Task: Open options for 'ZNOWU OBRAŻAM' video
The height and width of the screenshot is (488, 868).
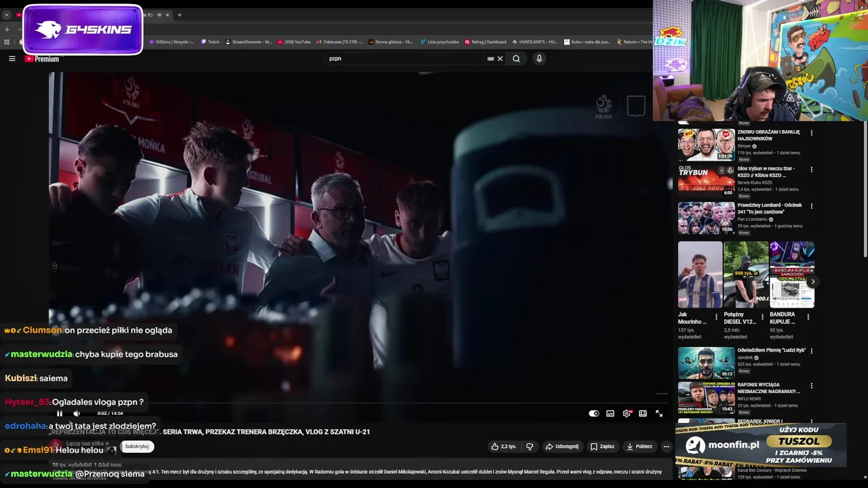Action: pyautogui.click(x=811, y=133)
